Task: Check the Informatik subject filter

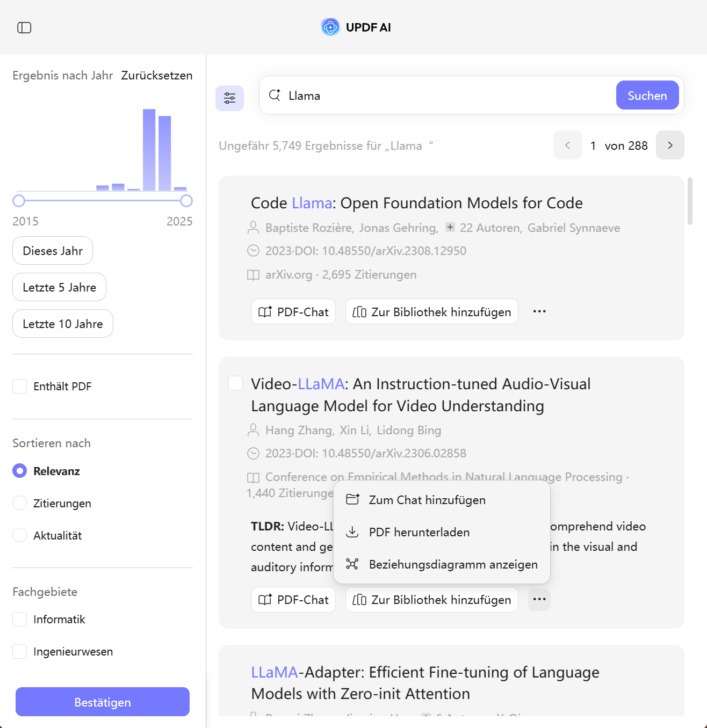Action: [20, 619]
